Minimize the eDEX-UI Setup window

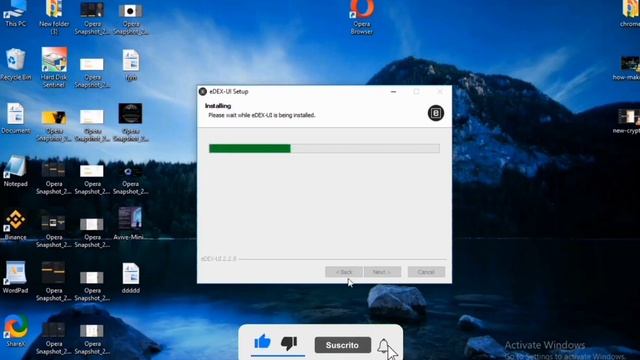coord(393,91)
